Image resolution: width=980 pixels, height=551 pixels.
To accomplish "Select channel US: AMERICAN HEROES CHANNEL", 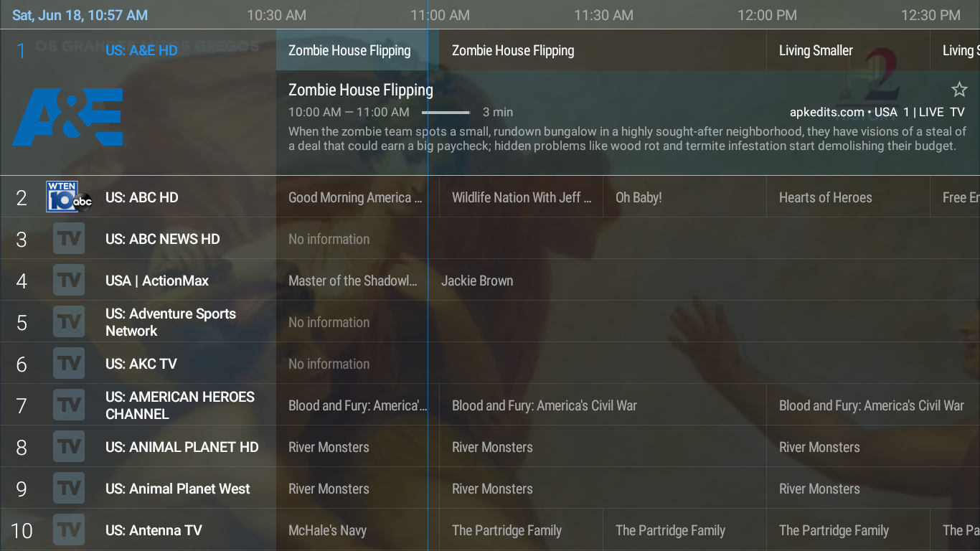I will point(180,405).
